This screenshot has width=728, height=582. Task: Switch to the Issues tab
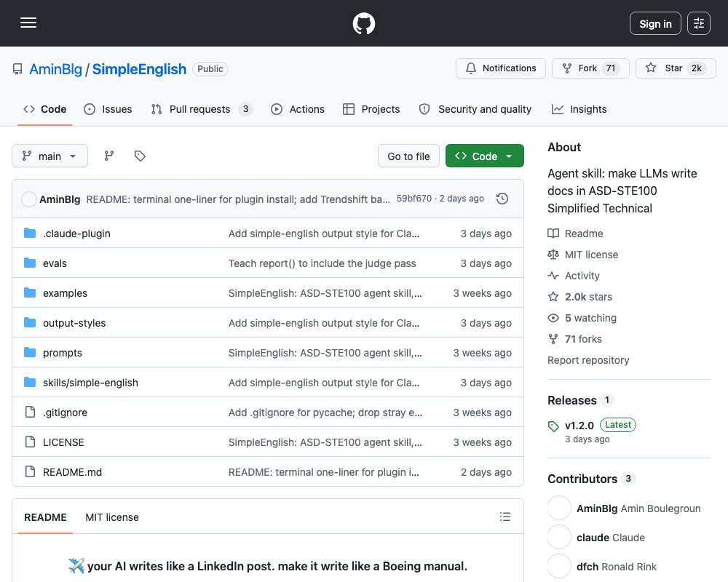pyautogui.click(x=108, y=109)
